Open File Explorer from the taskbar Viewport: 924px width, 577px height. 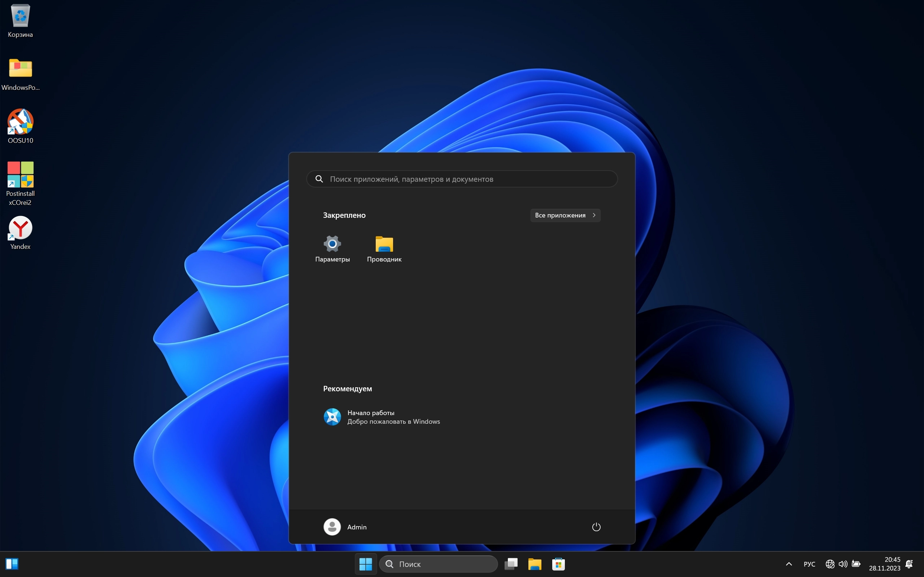[535, 564]
